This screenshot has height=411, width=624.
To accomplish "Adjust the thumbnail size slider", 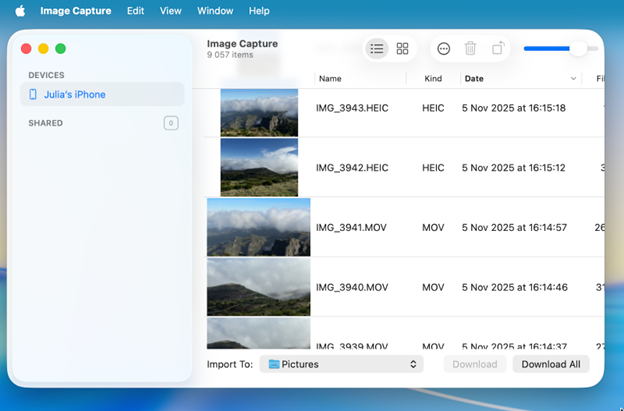I will point(577,48).
